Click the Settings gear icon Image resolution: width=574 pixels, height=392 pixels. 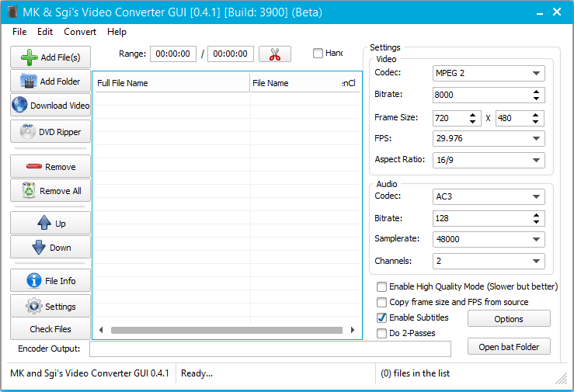(34, 306)
